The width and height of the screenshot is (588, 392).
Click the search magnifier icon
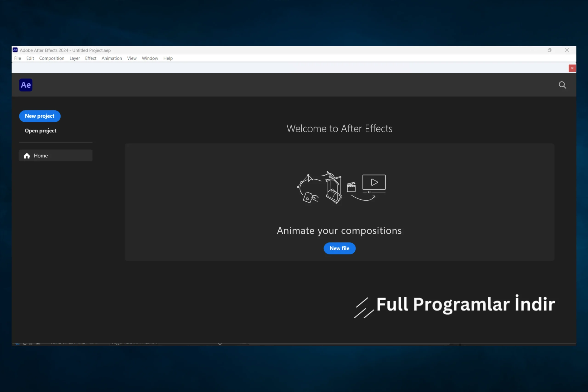coord(563,85)
